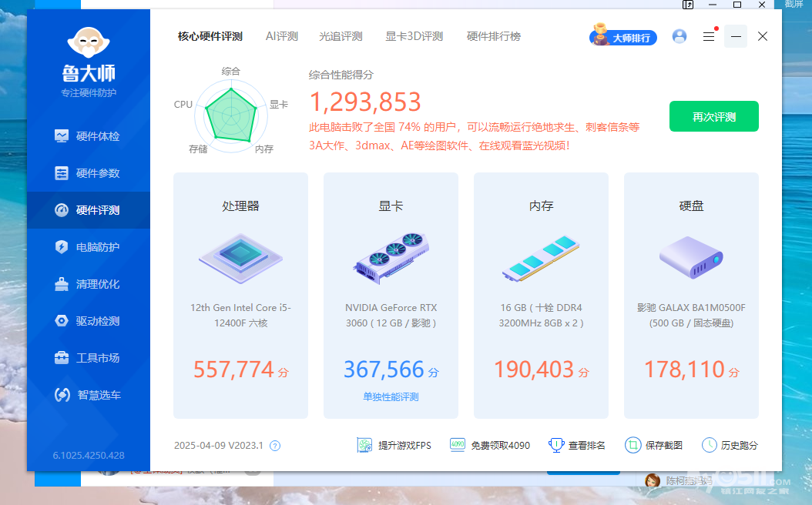Open the 硬件排行榜 tab

click(493, 36)
